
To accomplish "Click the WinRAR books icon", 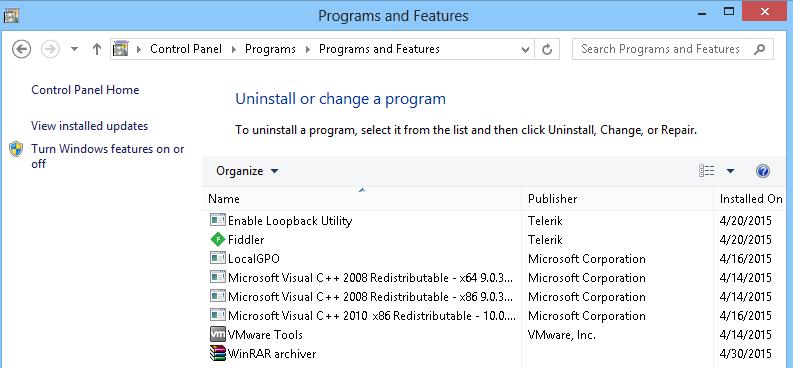I will tap(217, 353).
